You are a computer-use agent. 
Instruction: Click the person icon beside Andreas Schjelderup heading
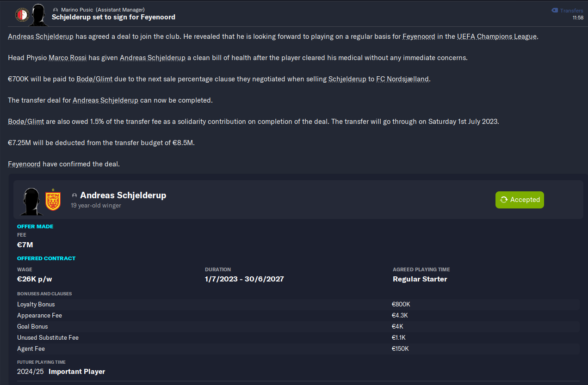pyautogui.click(x=74, y=196)
